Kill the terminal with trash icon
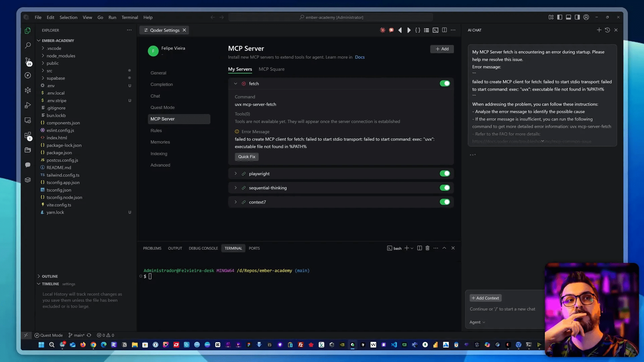Screen dimensions: 644x362 pos(427,248)
